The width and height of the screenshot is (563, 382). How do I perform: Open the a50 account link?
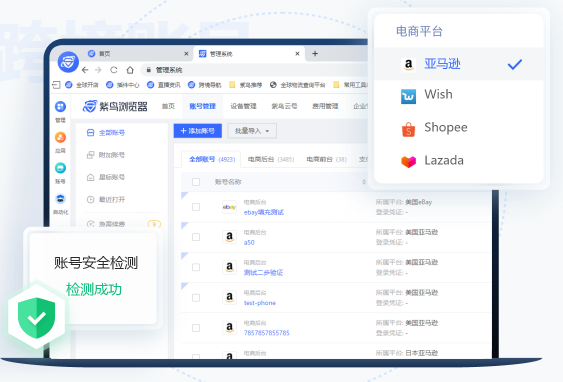249,243
